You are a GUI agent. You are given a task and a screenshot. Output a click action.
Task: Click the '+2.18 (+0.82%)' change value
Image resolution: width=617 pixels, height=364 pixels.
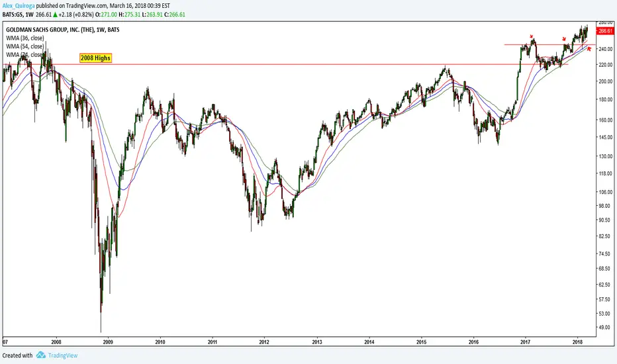point(76,15)
